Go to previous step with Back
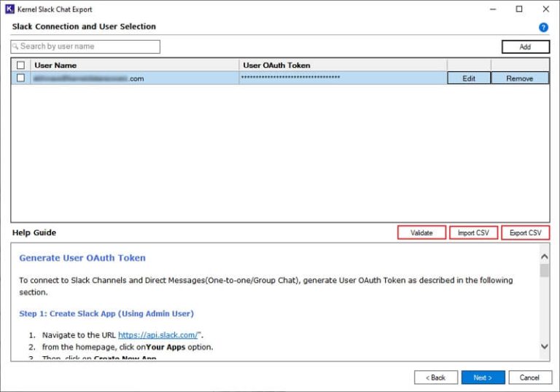 [x=435, y=377]
